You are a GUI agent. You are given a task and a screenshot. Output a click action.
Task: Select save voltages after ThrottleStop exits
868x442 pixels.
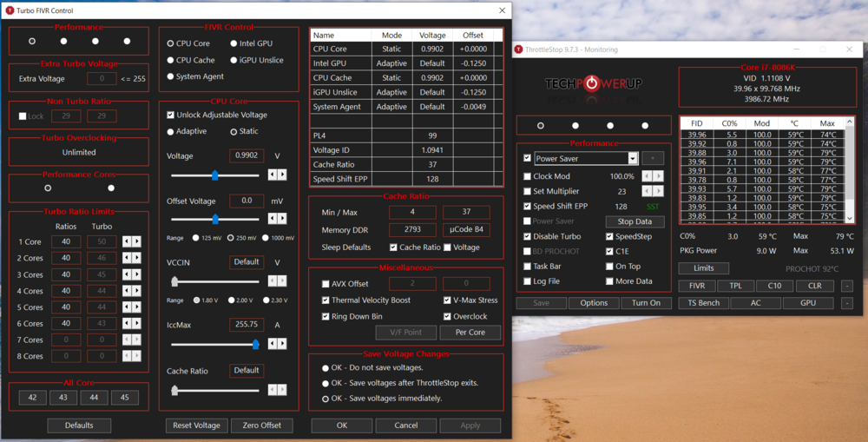(325, 383)
